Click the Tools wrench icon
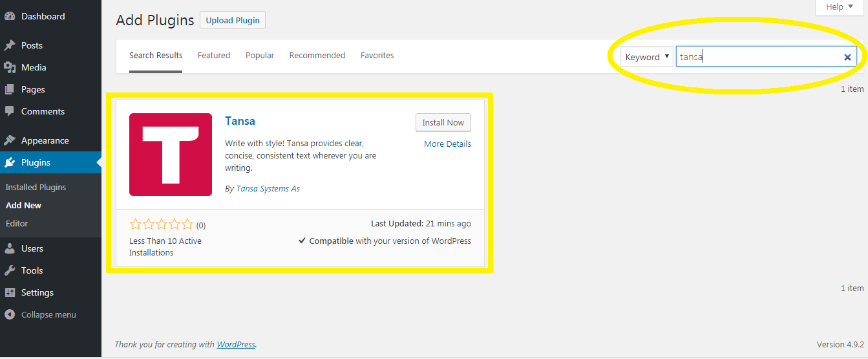The width and height of the screenshot is (868, 359). (10, 270)
